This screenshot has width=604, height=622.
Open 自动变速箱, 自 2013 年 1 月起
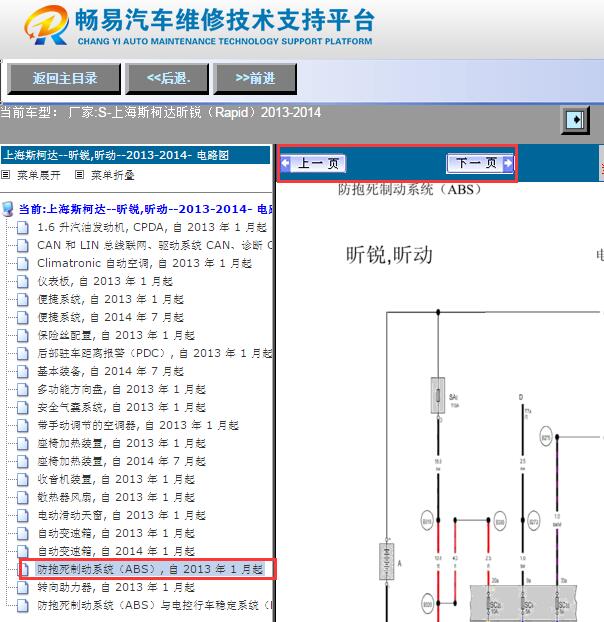coord(116,533)
